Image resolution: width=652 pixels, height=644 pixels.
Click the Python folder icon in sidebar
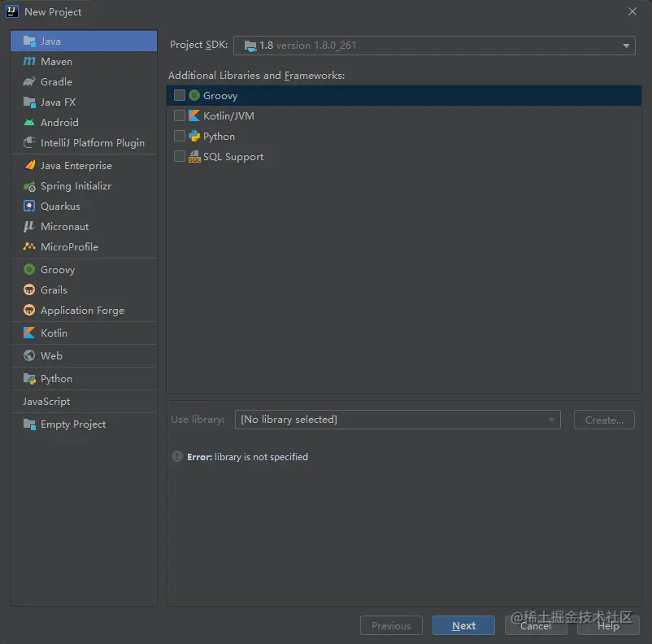[29, 379]
